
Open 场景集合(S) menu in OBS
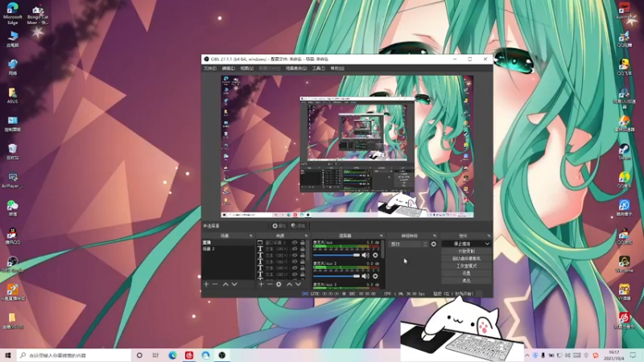[x=296, y=68]
